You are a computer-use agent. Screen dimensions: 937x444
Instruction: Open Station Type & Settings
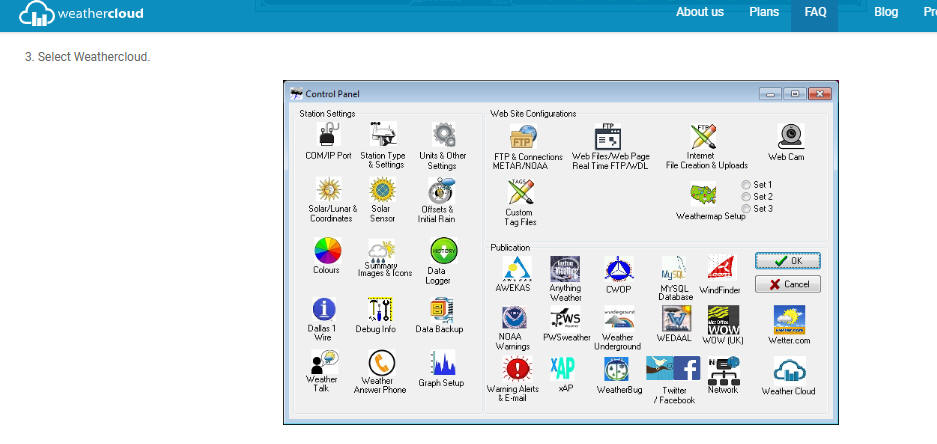pos(382,135)
